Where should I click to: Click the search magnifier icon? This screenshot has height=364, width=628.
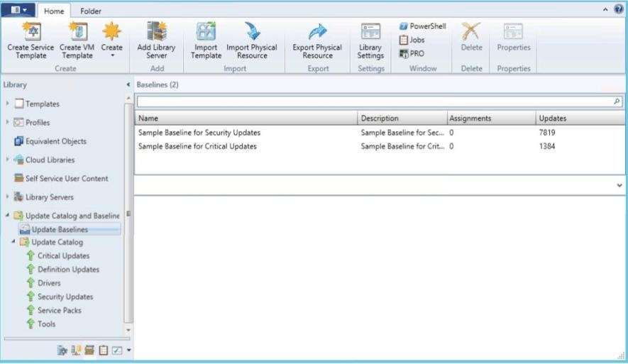(x=617, y=101)
